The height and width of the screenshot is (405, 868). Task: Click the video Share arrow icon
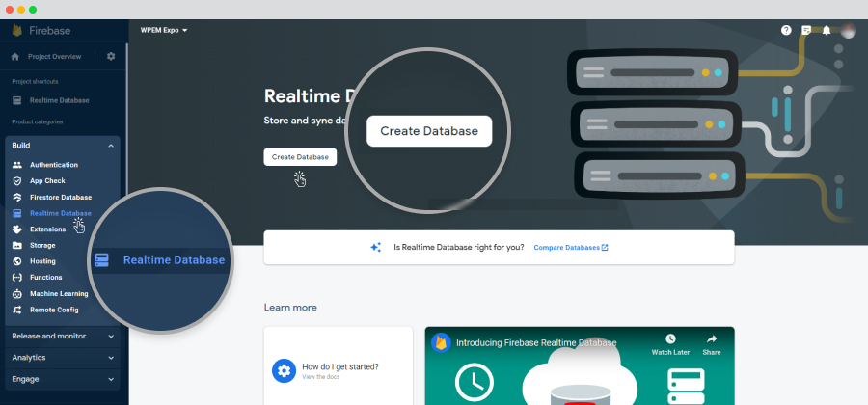712,338
